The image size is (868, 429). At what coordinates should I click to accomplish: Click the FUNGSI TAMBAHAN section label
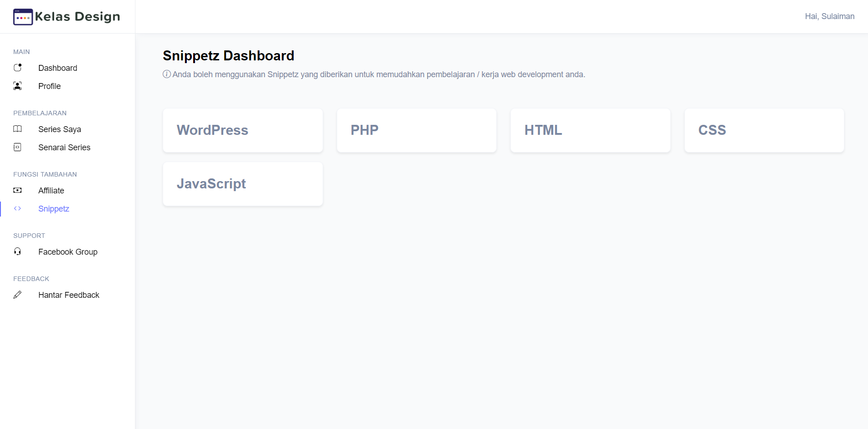(x=45, y=174)
